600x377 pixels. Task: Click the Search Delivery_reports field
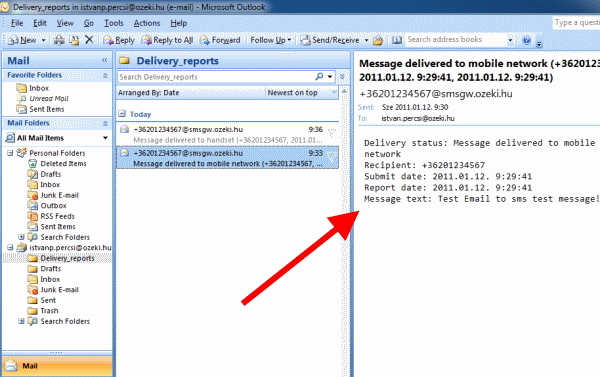(216, 77)
